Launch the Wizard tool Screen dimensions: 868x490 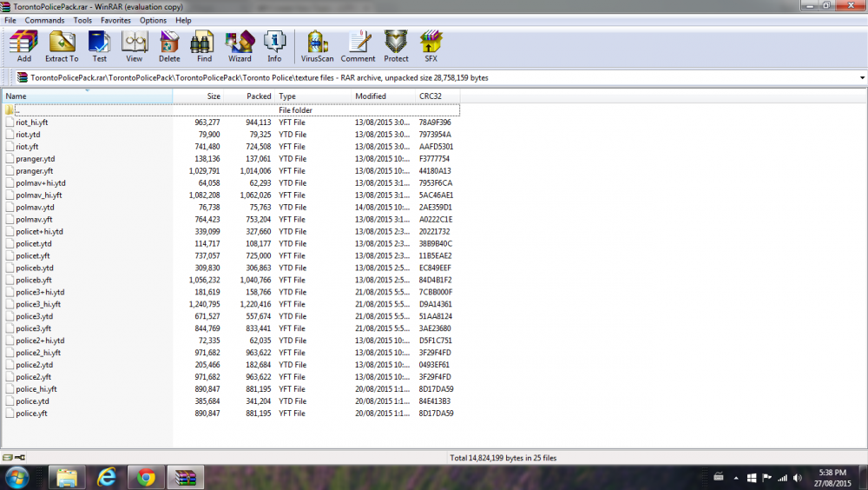pyautogui.click(x=240, y=46)
